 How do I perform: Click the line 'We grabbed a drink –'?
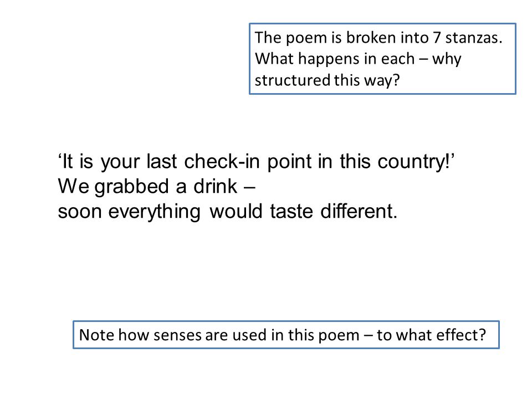click(156, 187)
